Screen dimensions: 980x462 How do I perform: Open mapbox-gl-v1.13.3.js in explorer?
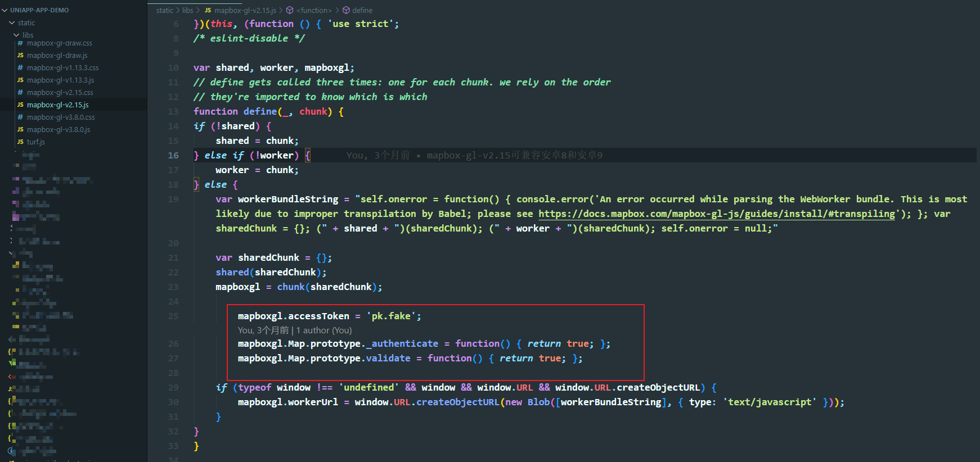(60, 80)
